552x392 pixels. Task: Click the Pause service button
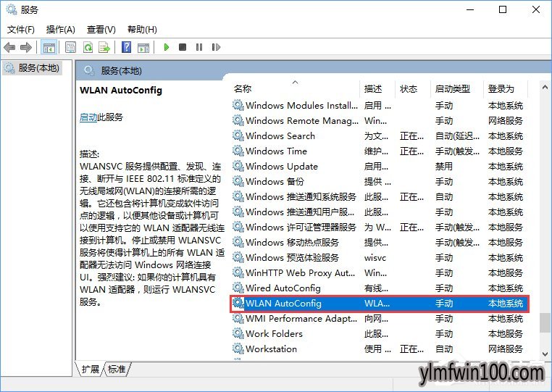pos(199,47)
